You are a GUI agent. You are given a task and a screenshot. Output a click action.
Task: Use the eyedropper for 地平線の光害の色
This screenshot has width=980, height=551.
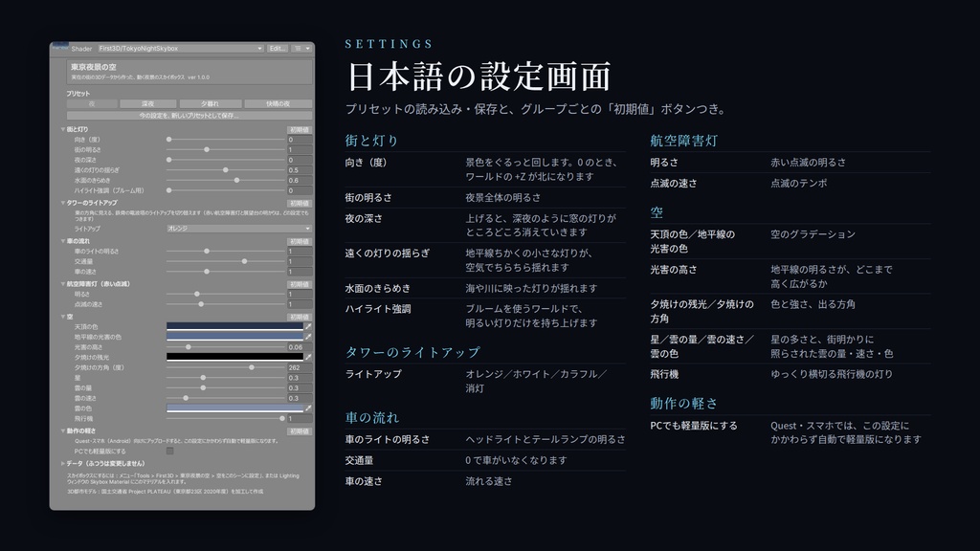point(307,337)
